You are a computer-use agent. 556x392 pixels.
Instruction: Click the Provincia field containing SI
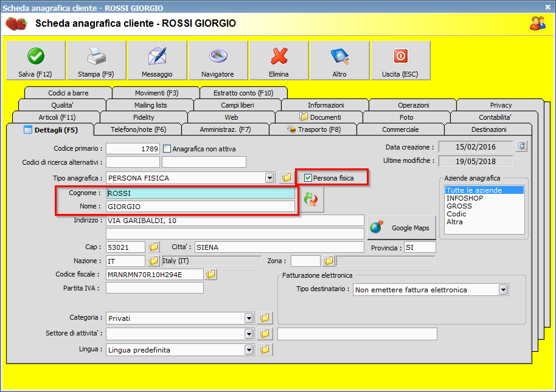(420, 247)
